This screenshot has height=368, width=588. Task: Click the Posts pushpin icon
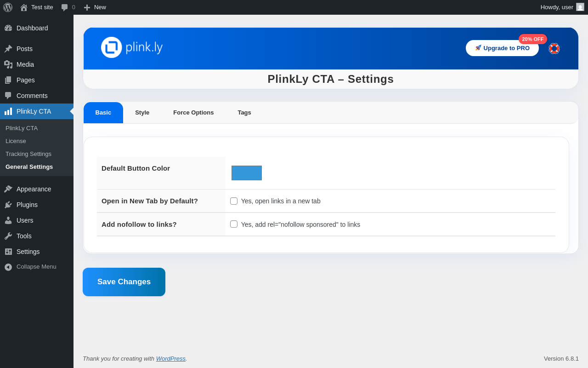pyautogui.click(x=8, y=49)
